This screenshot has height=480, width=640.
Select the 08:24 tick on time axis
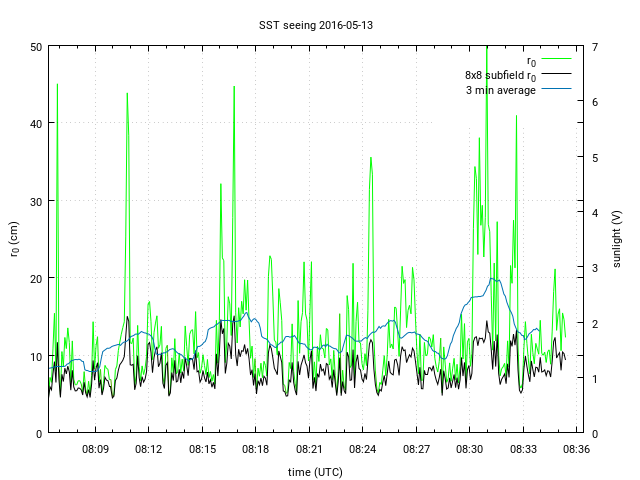(x=362, y=450)
